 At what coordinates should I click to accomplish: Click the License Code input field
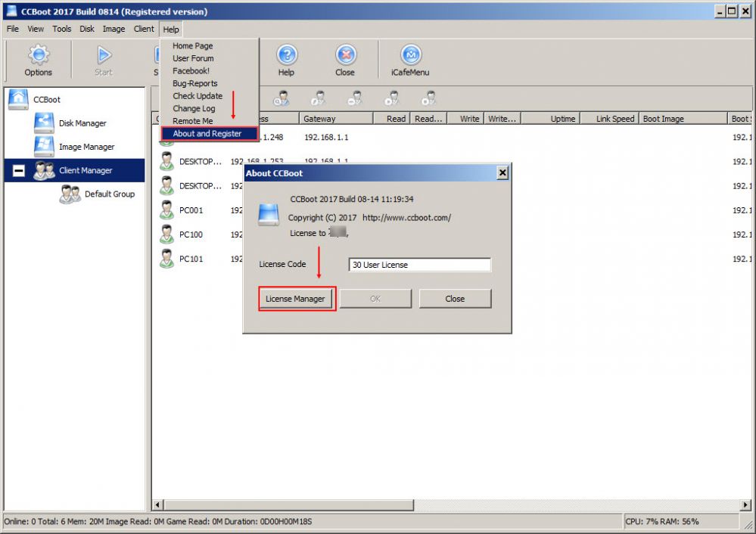419,265
